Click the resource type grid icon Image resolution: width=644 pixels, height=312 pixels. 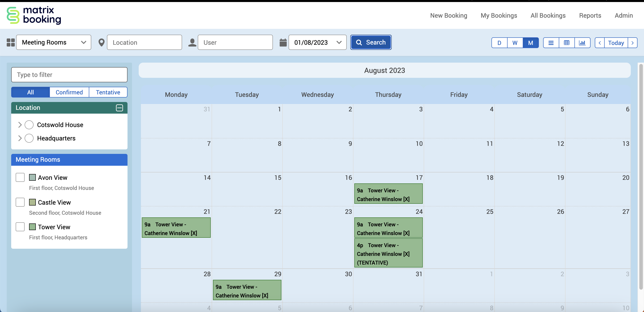pyautogui.click(x=11, y=42)
